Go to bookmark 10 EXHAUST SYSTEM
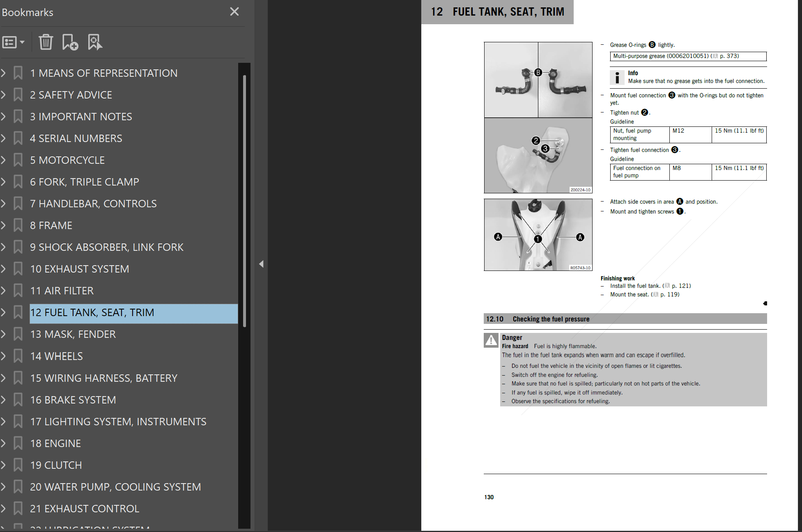The width and height of the screenshot is (802, 532). click(x=80, y=269)
